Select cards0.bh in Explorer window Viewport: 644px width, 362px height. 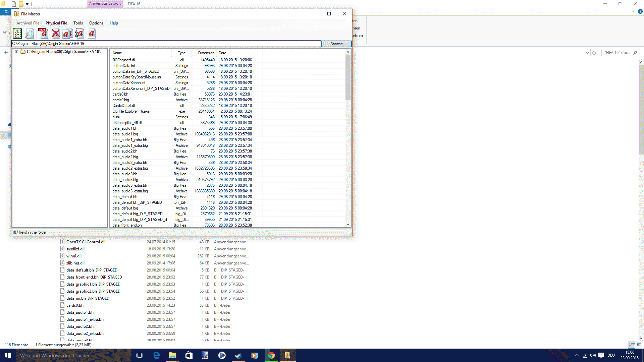75,305
